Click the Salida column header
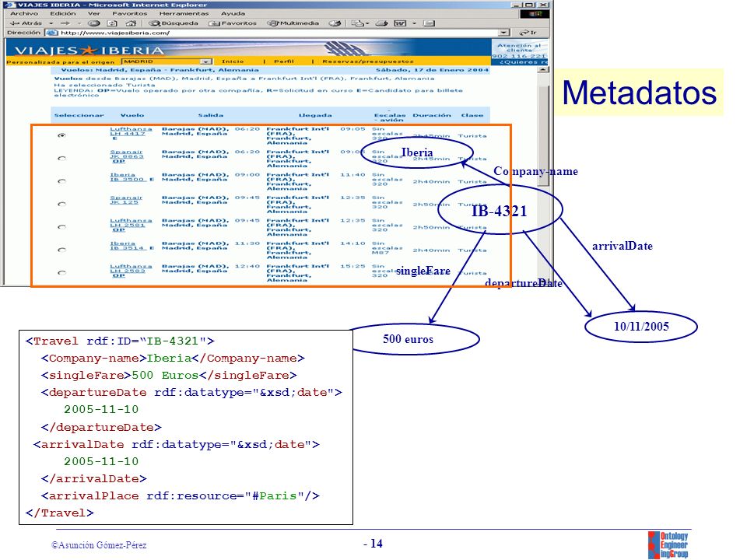The width and height of the screenshot is (747, 560). pyautogui.click(x=211, y=115)
